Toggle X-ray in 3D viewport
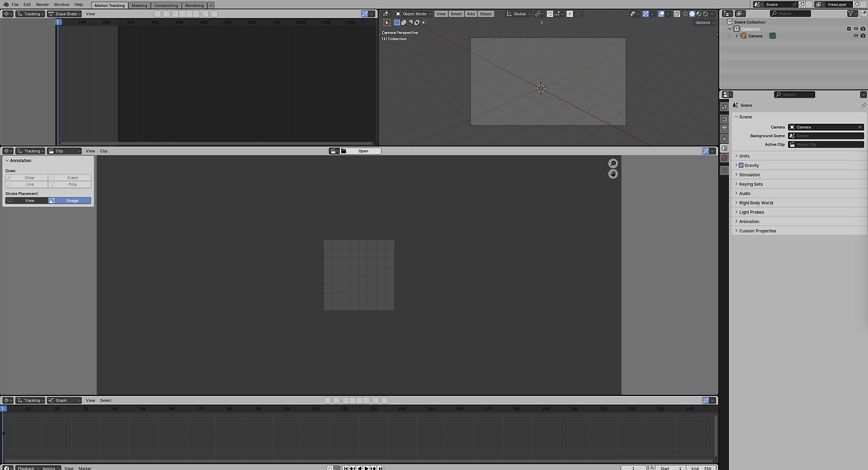868x470 pixels. click(x=677, y=14)
